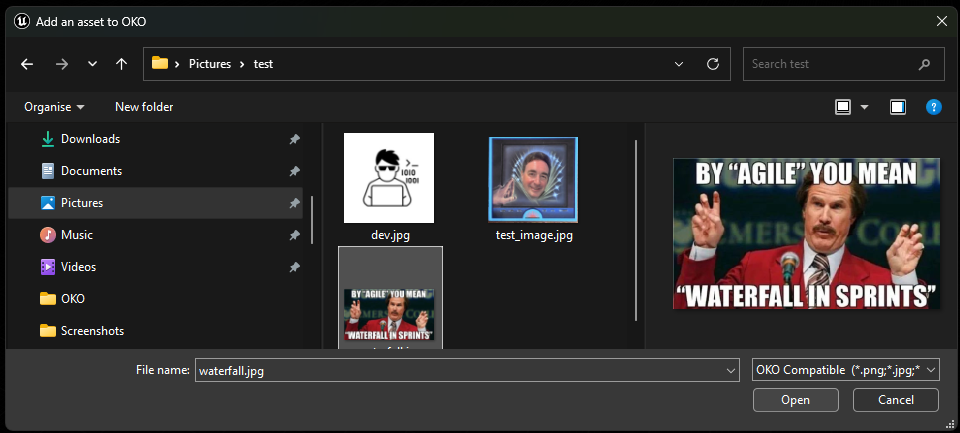Click the folder icon in address bar

[160, 63]
